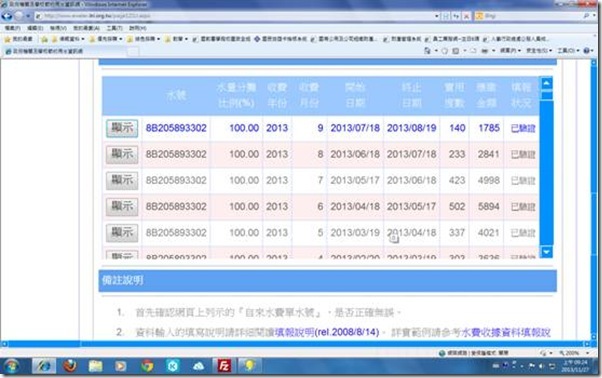Viewport: 602px width, 378px height.
Task: Click the Action Center flag tray icon
Action: 532,366
